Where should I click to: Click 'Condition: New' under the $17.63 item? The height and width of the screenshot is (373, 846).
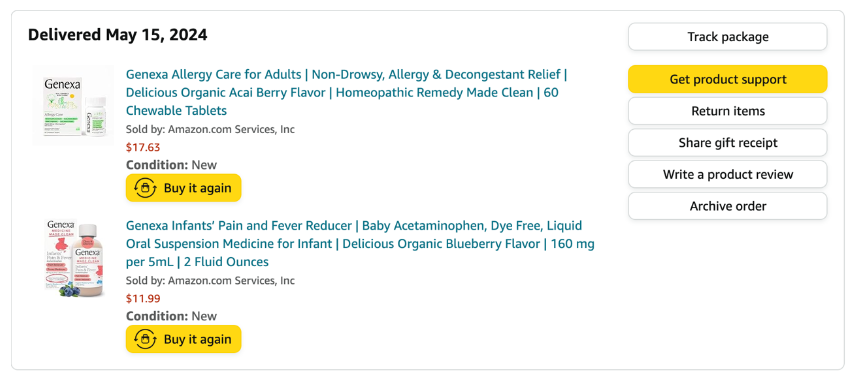[171, 165]
